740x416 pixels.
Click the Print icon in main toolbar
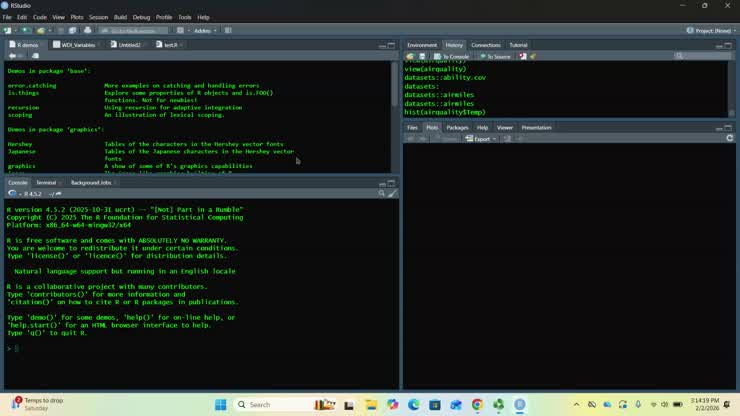87,31
